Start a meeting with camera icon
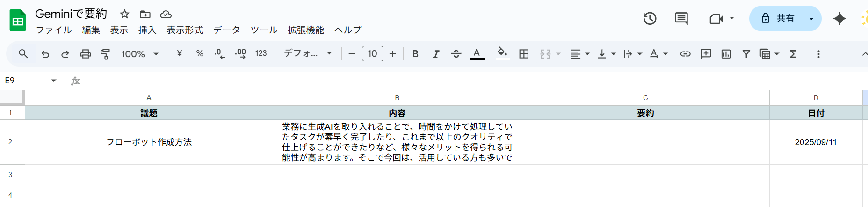The width and height of the screenshot is (868, 207). (x=716, y=19)
